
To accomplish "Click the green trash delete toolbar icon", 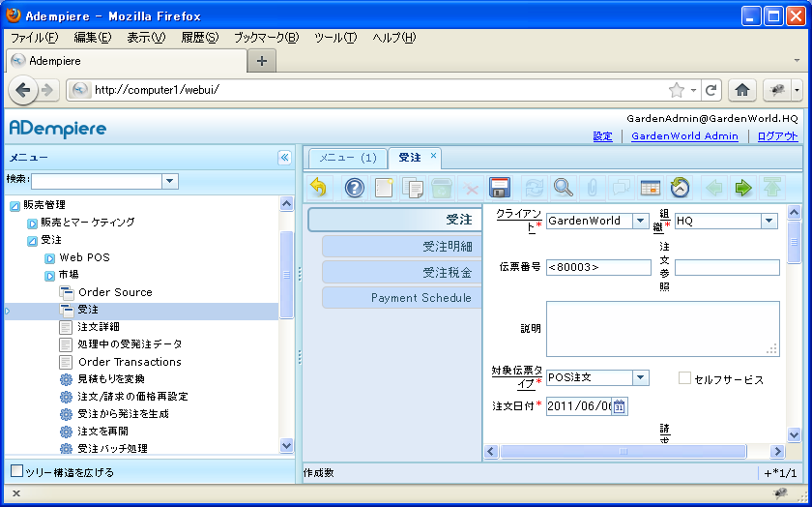I will tap(442, 188).
